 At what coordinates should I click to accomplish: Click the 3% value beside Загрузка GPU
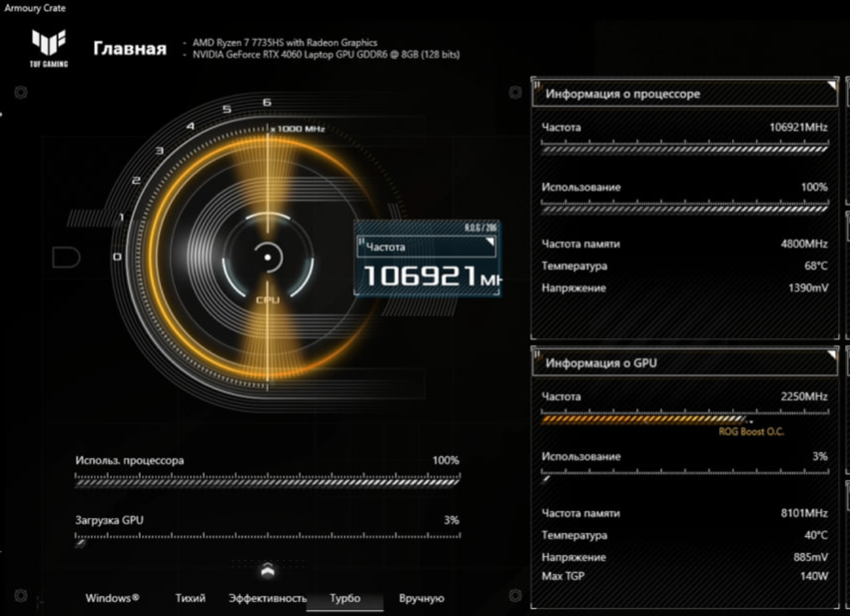tap(451, 520)
